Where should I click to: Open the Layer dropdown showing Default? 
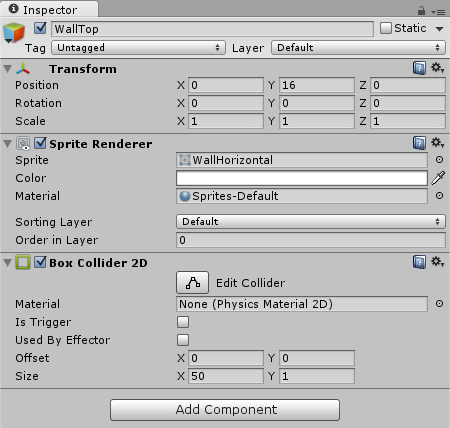tap(358, 48)
